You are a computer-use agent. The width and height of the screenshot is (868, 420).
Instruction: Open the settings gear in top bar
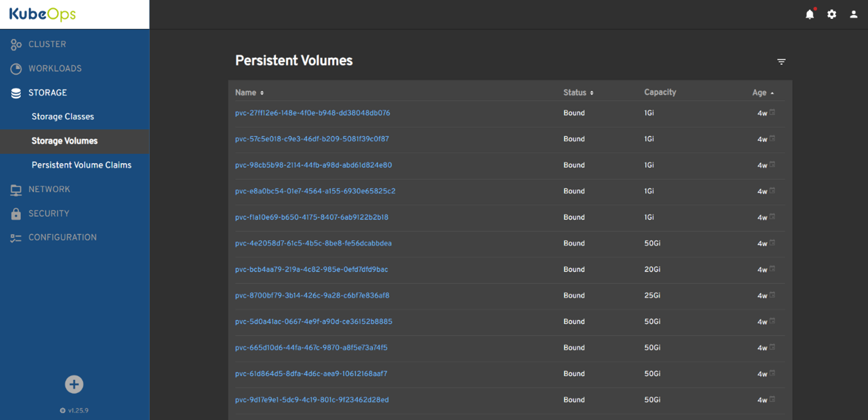click(x=831, y=14)
